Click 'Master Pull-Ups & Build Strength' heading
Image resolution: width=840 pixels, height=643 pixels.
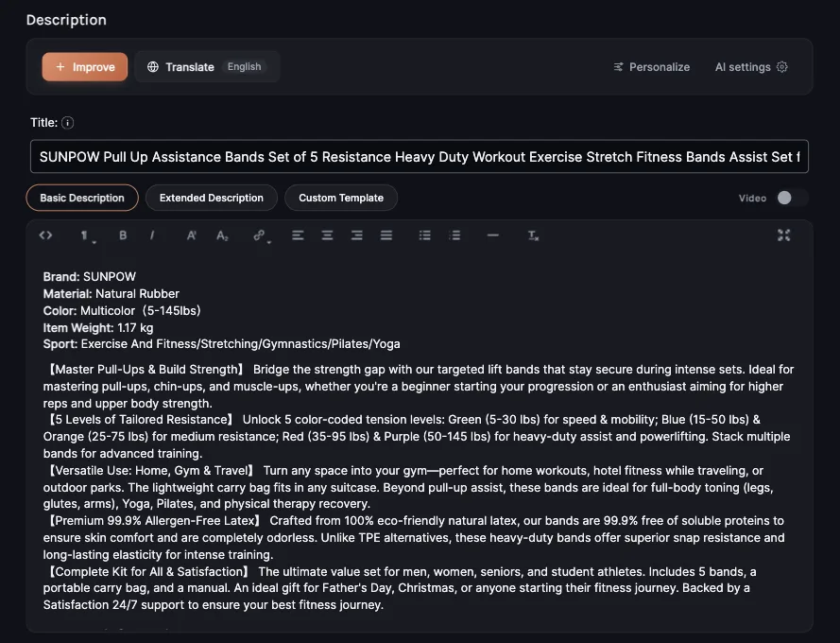146,370
